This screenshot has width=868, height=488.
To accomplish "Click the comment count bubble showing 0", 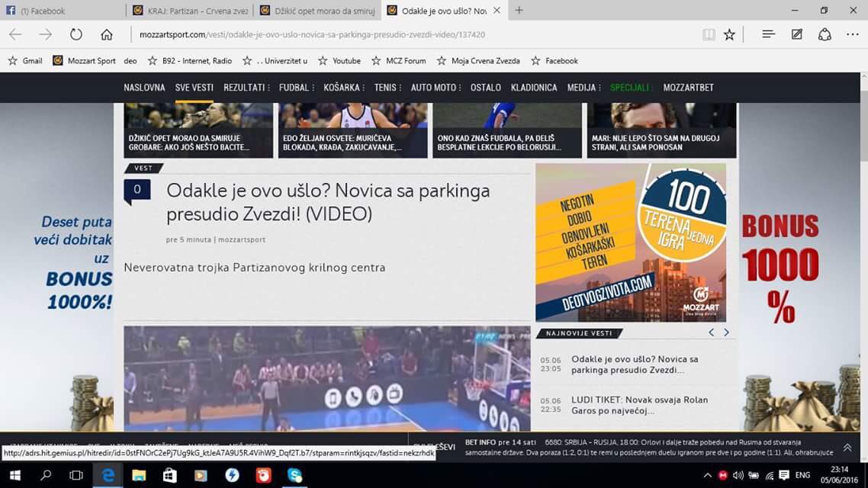I will click(137, 191).
